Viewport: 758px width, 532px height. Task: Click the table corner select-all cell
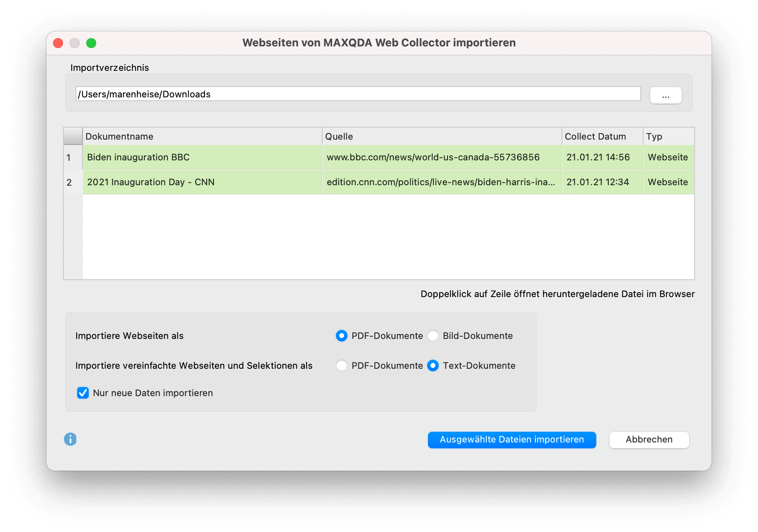pyautogui.click(x=73, y=136)
